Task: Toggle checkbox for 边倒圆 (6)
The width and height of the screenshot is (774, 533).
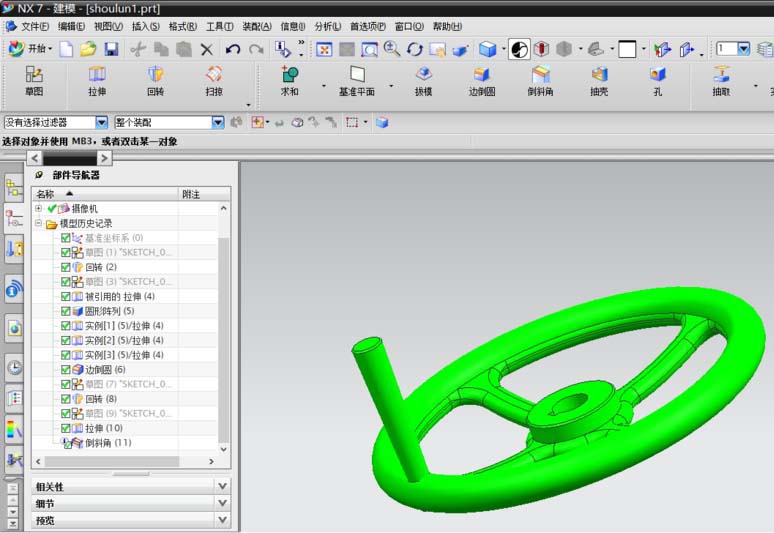Action: pyautogui.click(x=65, y=369)
